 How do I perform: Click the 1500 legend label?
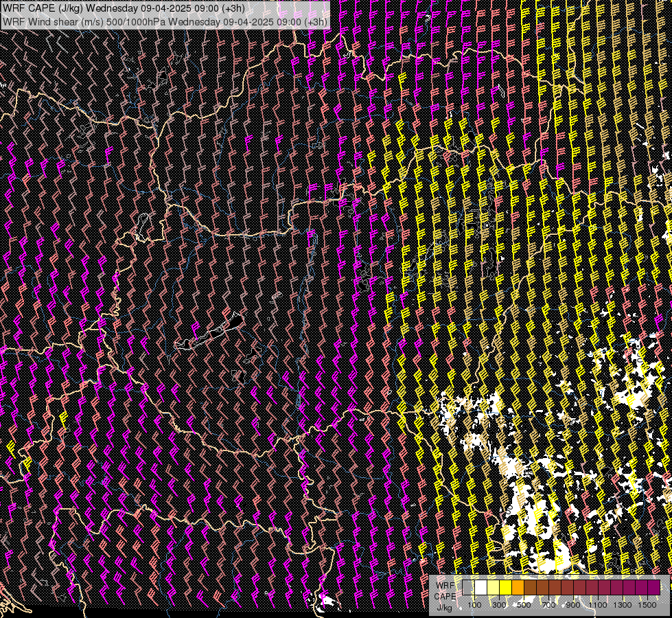647,605
